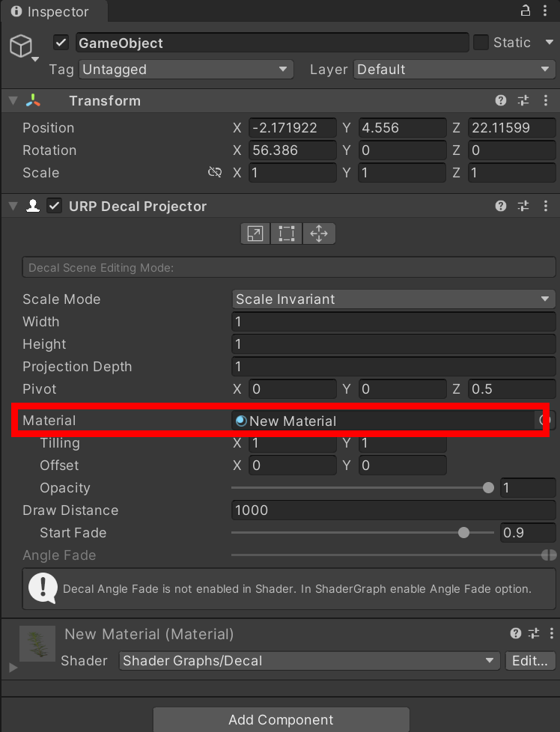Disable the URP Decal Projector component
The image size is (560, 732).
tap(54, 206)
